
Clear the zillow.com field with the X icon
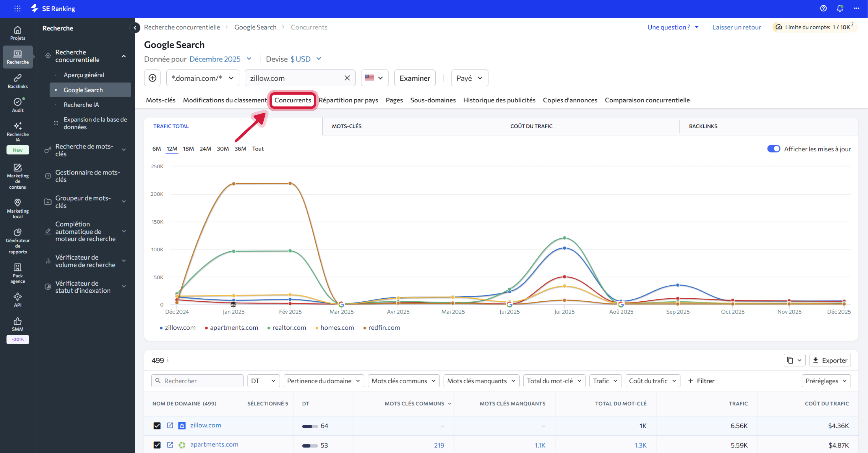pyautogui.click(x=347, y=78)
